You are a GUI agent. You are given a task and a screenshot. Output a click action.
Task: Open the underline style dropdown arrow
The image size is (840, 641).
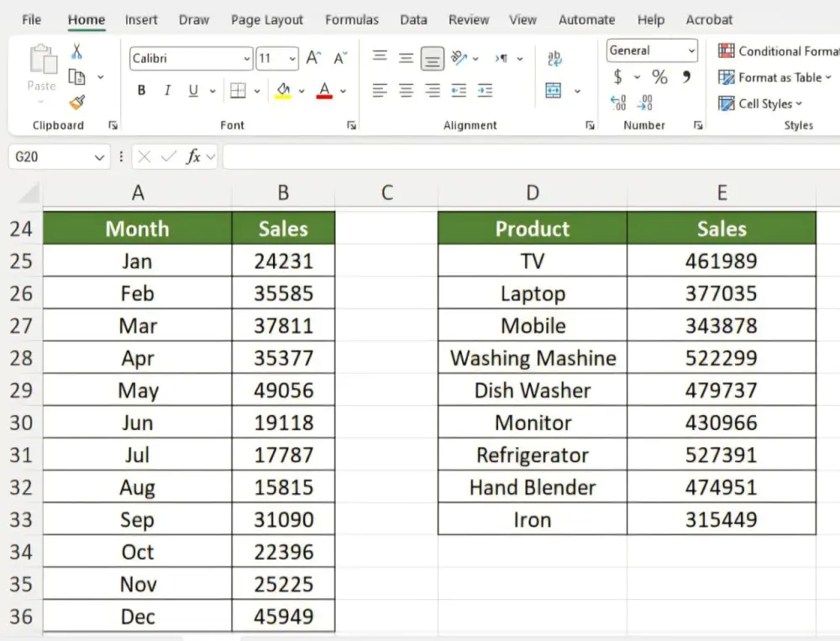pos(213,91)
